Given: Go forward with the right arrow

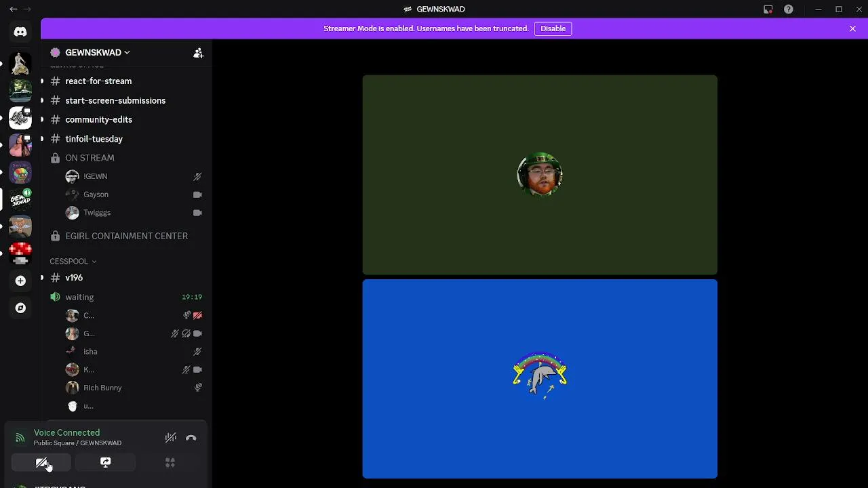Looking at the screenshot, I should point(27,9).
